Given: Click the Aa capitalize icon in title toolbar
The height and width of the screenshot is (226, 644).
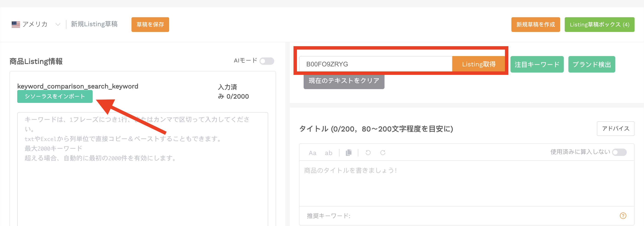Looking at the screenshot, I should [x=312, y=153].
